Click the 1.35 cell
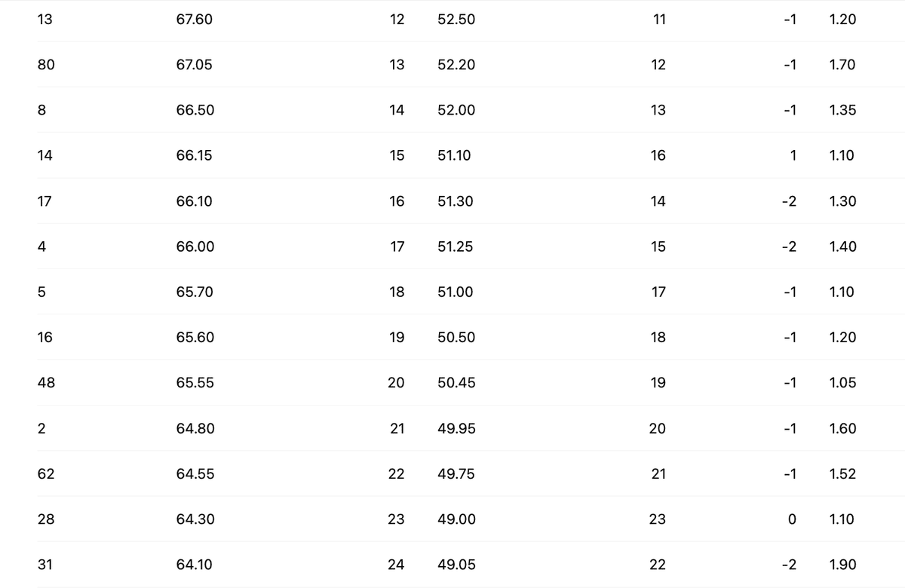Image resolution: width=905 pixels, height=588 pixels. [x=842, y=110]
